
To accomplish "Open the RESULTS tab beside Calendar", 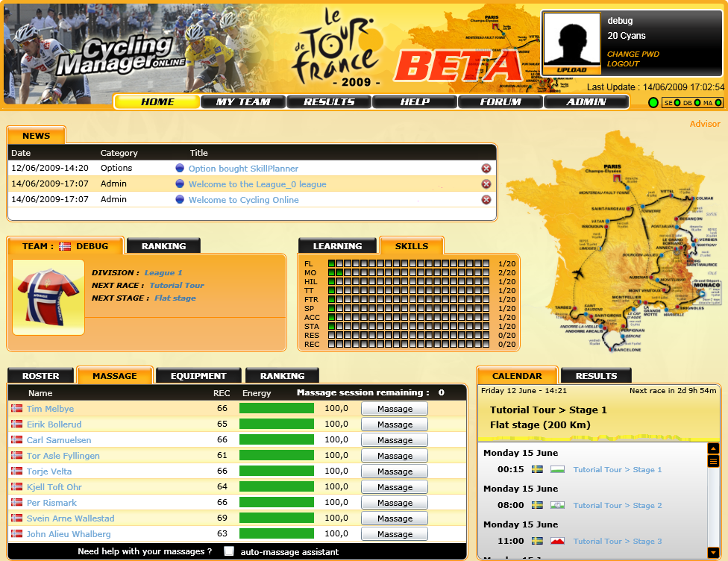I will point(596,376).
